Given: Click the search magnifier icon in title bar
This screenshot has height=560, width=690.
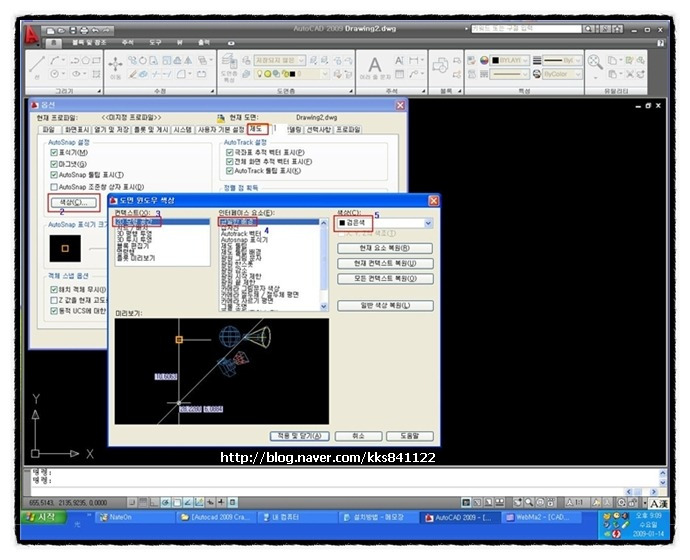Looking at the screenshot, I should pos(588,29).
